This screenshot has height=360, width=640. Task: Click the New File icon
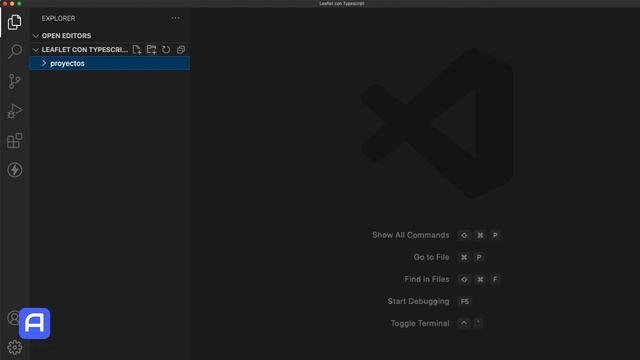point(137,50)
